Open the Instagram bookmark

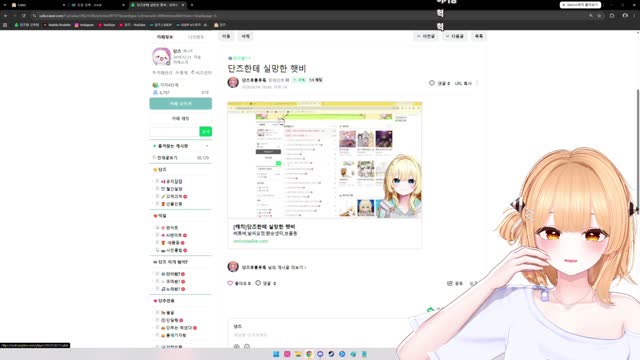pos(84,25)
